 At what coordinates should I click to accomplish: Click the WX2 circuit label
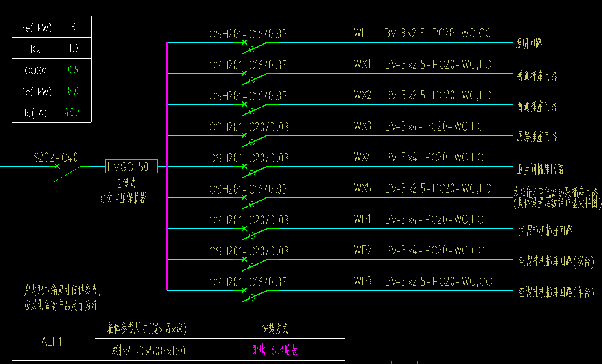point(363,95)
